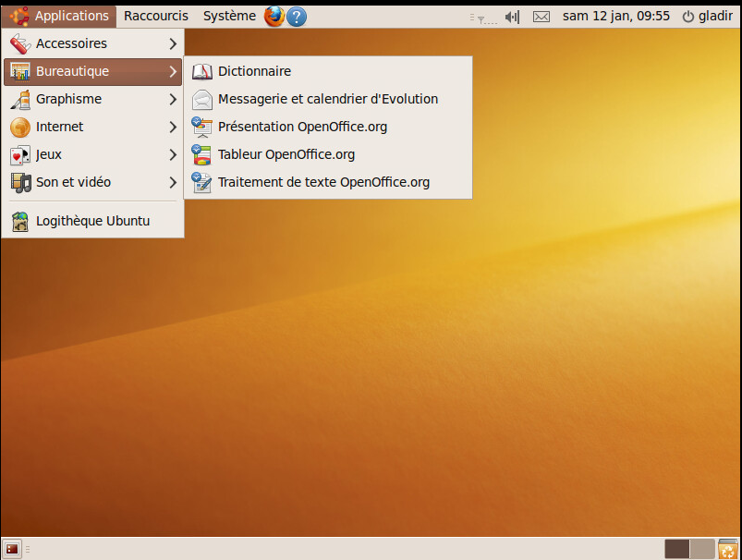Open the Trash icon in bottom panel

(728, 549)
